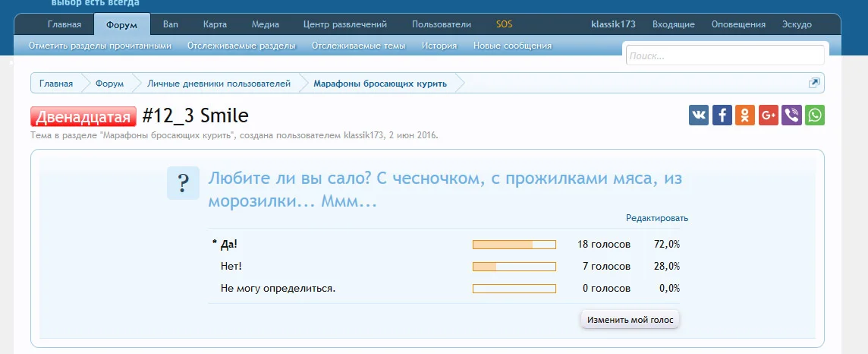
Task: Open Новые сообщения
Action: [512, 46]
